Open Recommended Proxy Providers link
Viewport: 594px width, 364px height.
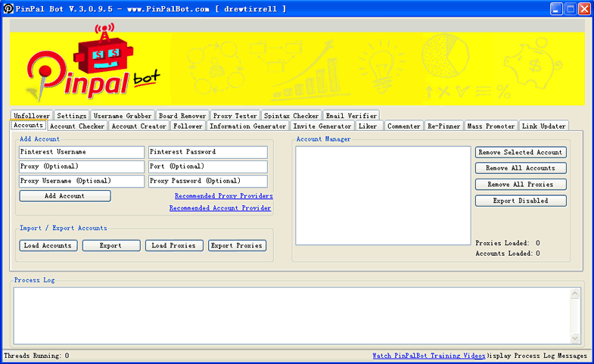pos(224,196)
